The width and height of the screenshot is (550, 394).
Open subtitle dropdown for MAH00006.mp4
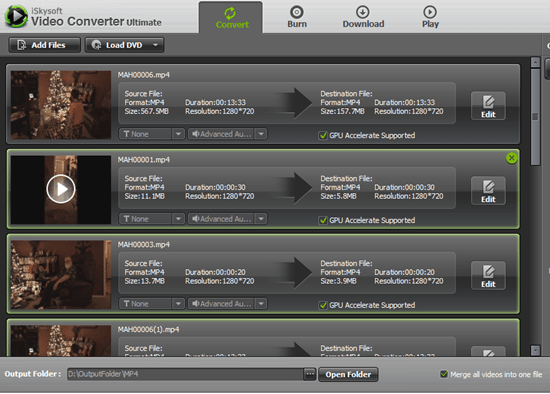pos(178,134)
